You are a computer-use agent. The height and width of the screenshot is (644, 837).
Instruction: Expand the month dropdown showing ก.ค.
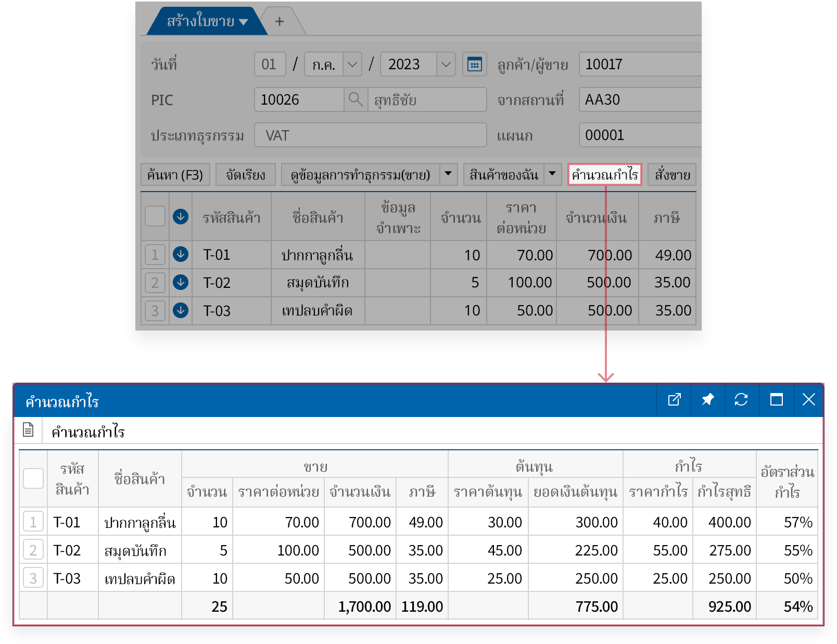pyautogui.click(x=352, y=65)
